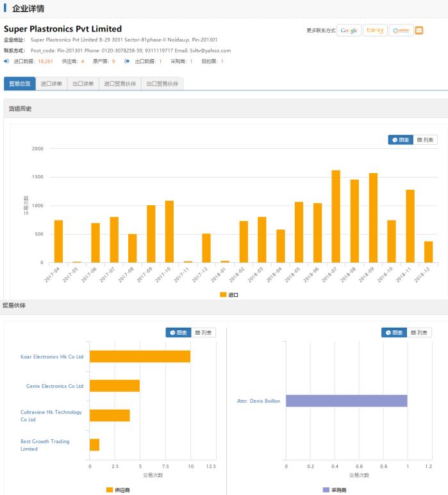The image size is (448, 495).
Task: Click the 原产国 count value 9
Action: 113,62
